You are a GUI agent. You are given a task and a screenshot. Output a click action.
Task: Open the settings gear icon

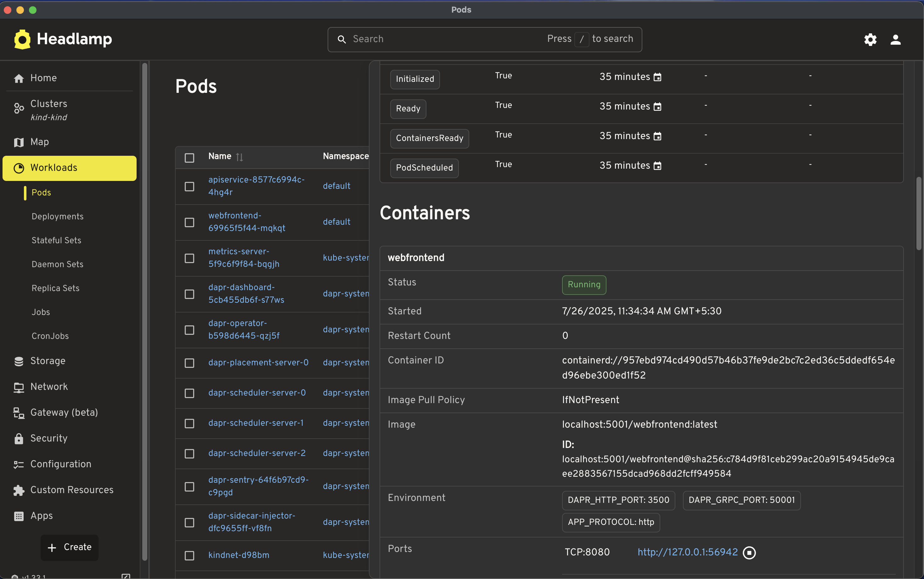[x=870, y=39]
